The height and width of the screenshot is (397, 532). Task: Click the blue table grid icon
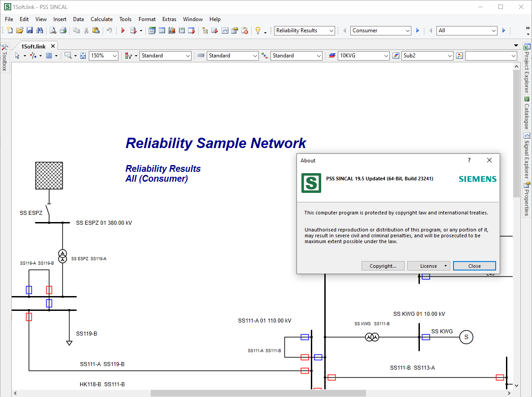pos(162,31)
